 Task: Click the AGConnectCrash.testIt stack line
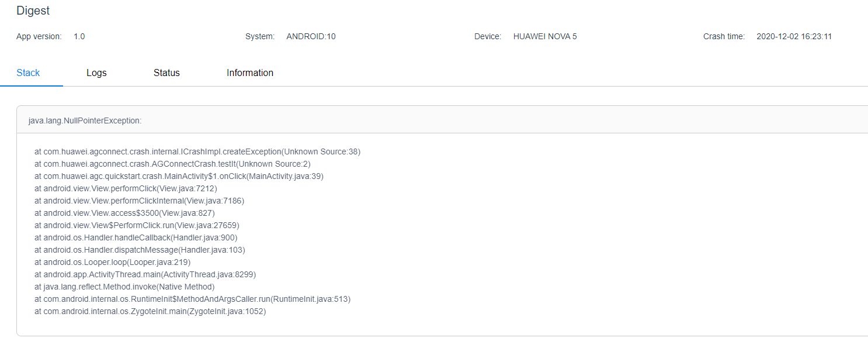[x=172, y=164]
